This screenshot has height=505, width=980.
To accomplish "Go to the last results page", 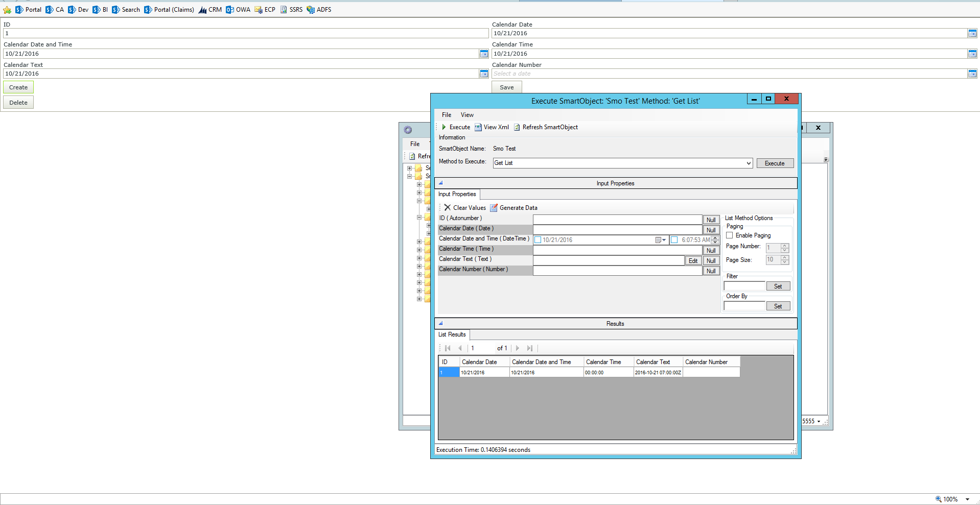I will click(x=530, y=348).
